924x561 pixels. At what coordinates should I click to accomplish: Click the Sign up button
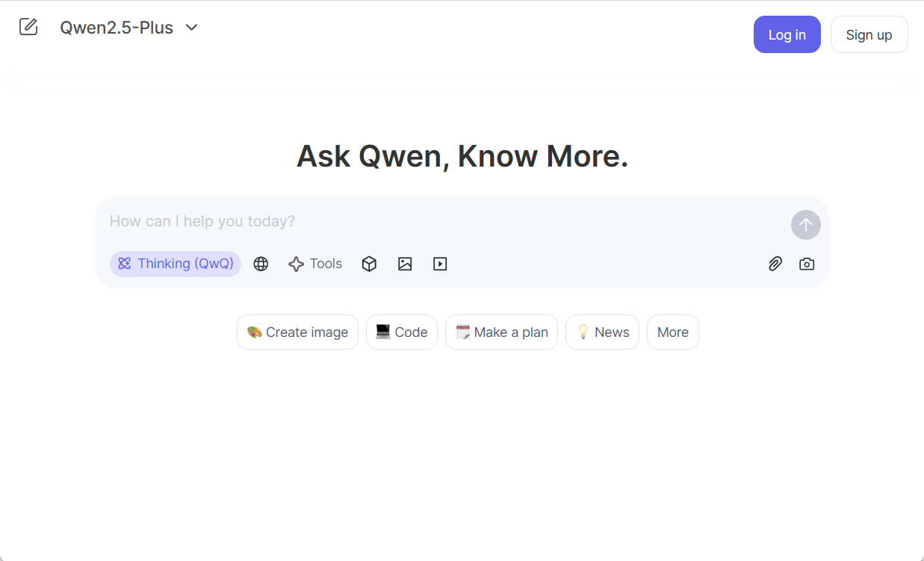[x=869, y=34]
